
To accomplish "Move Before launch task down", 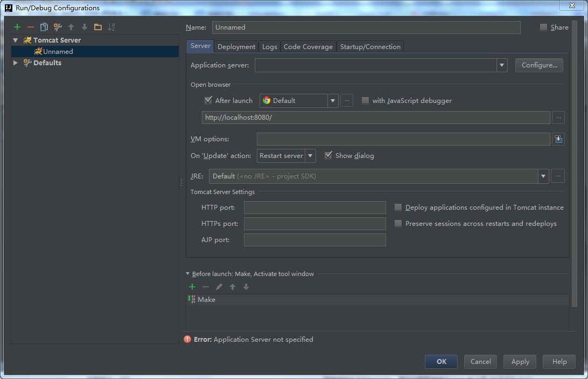I will click(x=246, y=287).
